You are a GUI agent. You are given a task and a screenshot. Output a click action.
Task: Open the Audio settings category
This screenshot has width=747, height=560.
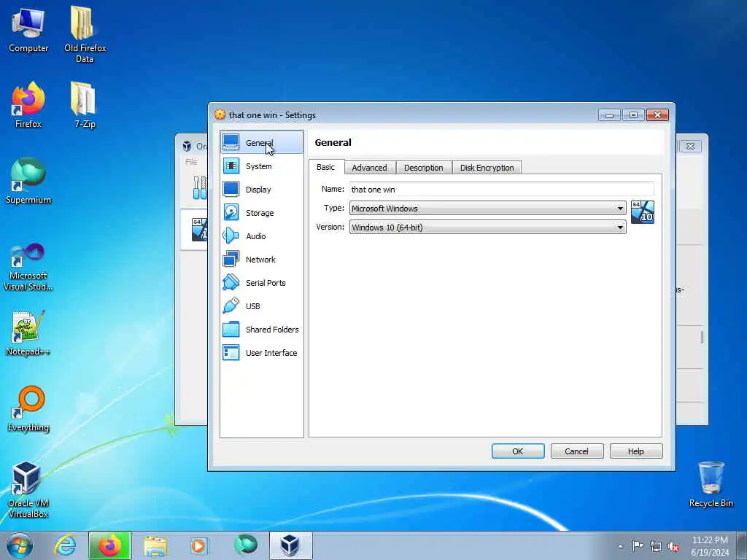262,236
